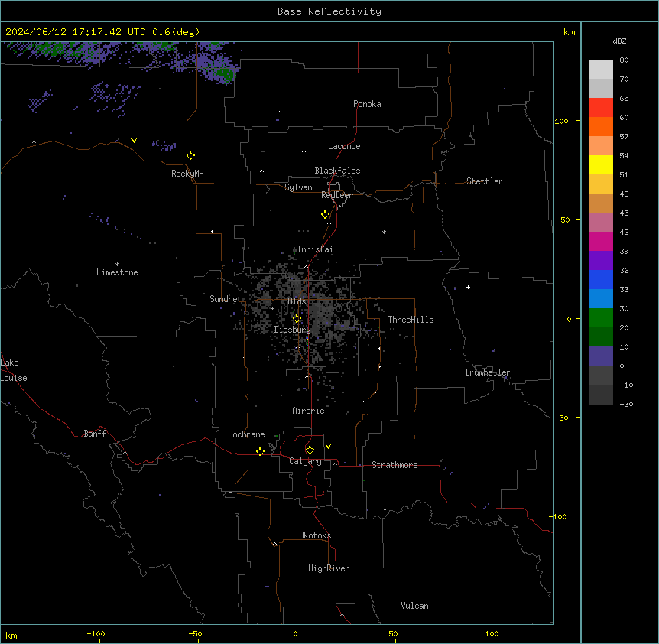The image size is (659, 644).
Task: Click the 57 legend value
Action: (624, 136)
